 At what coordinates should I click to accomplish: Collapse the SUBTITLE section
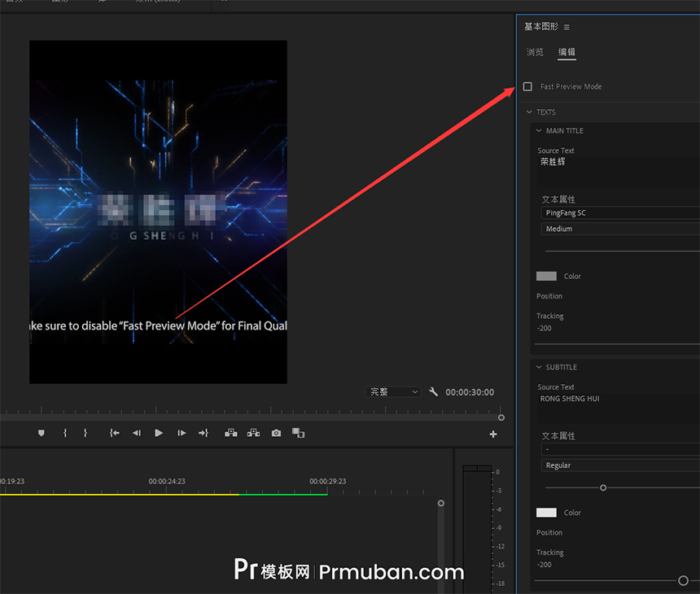[538, 367]
